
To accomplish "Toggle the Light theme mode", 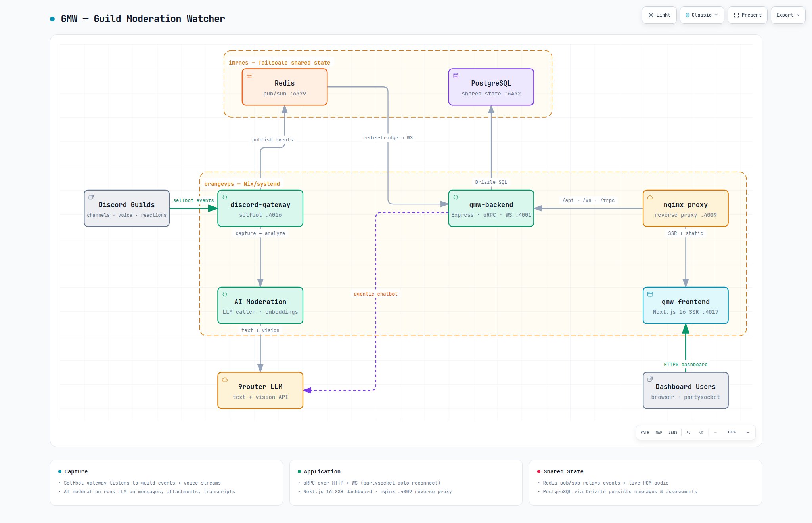I will coord(659,15).
